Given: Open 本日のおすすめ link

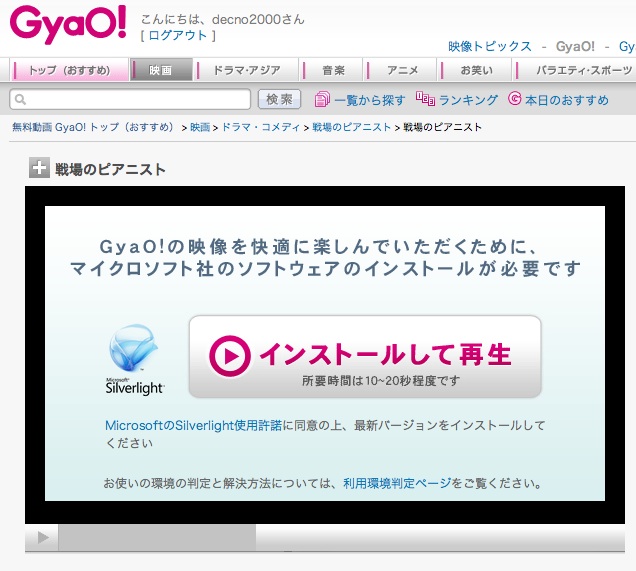Looking at the screenshot, I should coord(567,100).
